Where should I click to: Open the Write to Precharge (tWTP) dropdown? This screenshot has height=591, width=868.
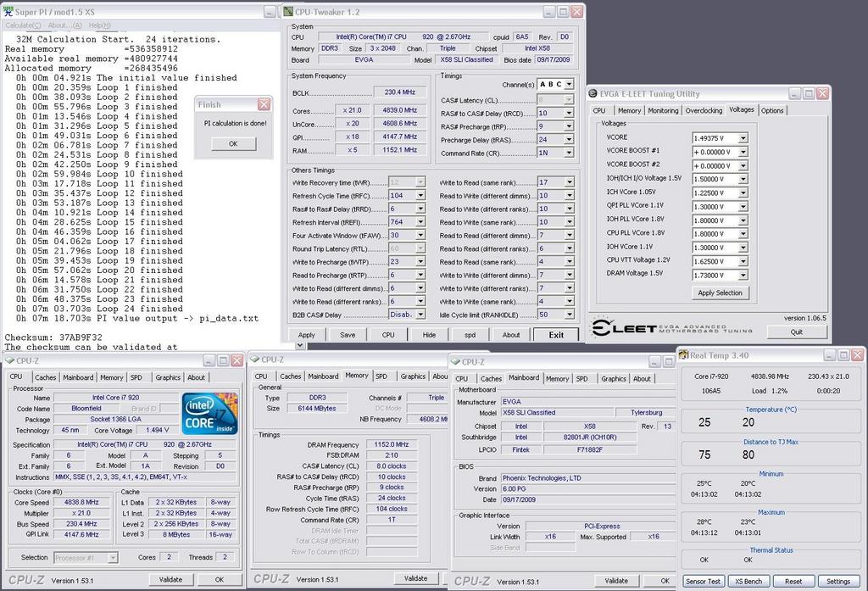click(x=420, y=262)
